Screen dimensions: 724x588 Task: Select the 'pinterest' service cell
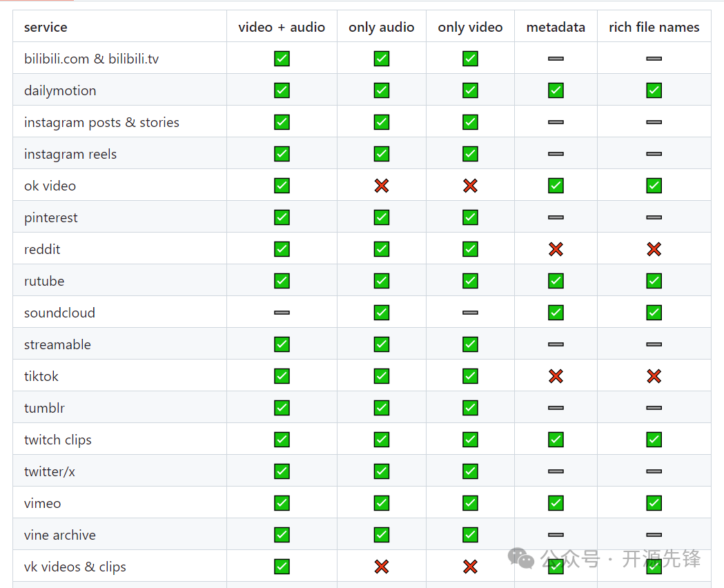click(x=119, y=217)
